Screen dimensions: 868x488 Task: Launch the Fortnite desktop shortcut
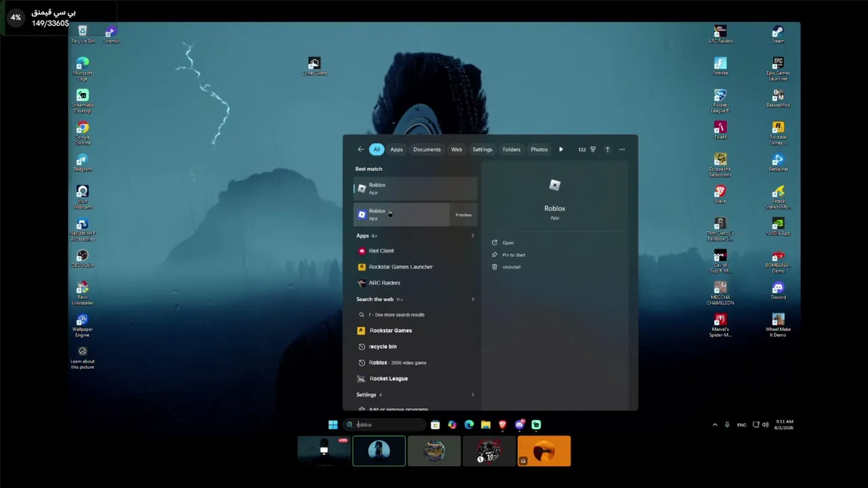click(x=720, y=66)
